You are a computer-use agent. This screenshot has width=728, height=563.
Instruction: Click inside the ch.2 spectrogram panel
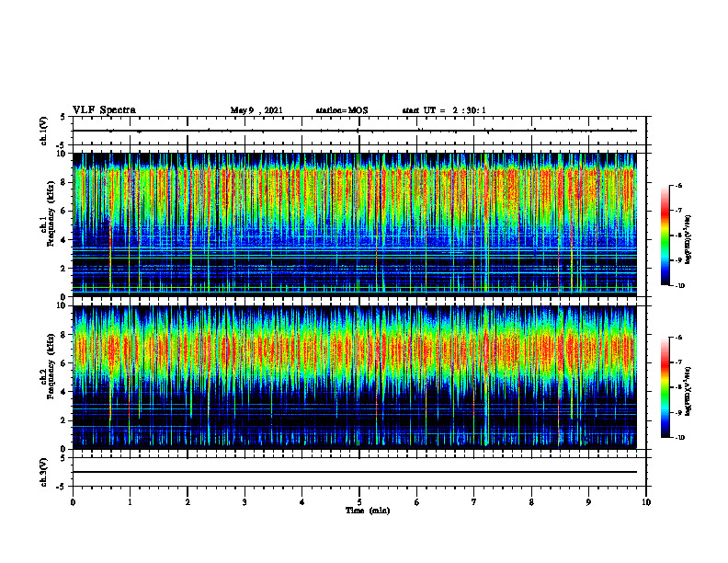(x=355, y=377)
